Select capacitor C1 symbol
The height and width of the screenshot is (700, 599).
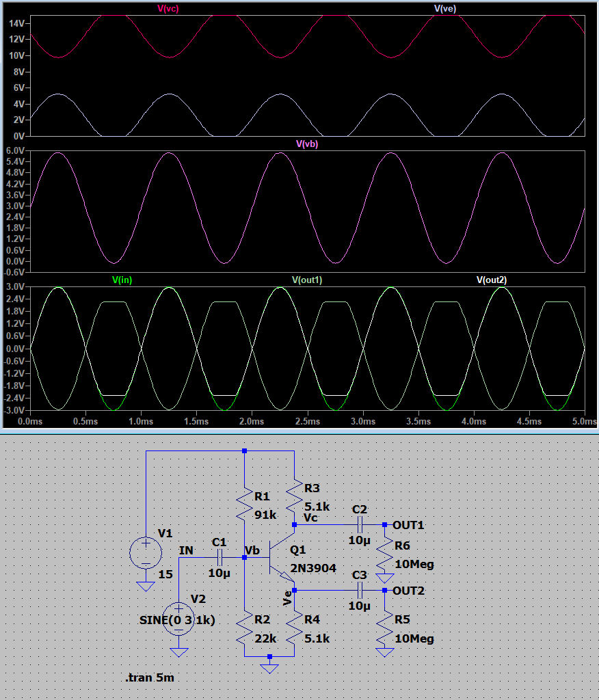pyautogui.click(x=219, y=557)
